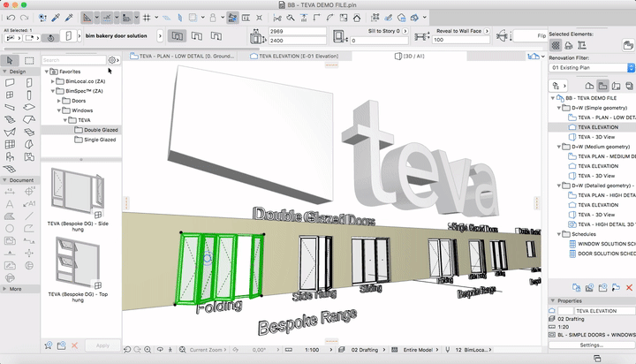
Task: Open the Renovation Filter dropdown
Action: (x=590, y=67)
